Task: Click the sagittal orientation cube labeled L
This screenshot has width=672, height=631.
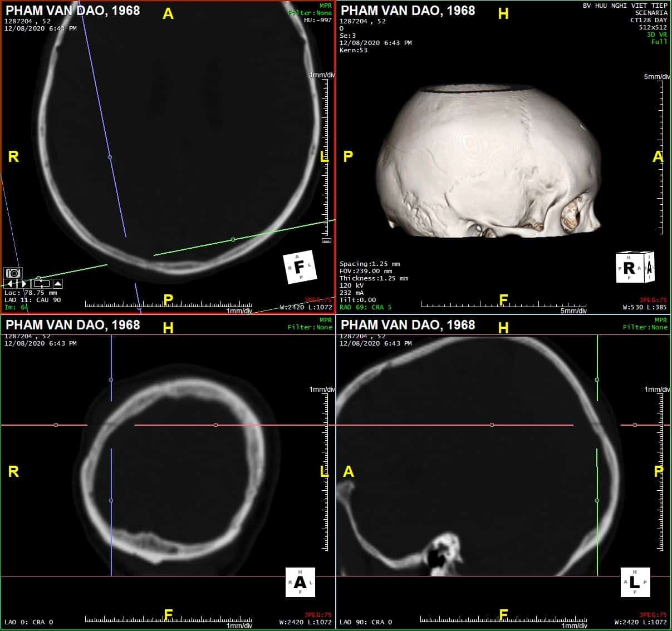Action: click(635, 583)
